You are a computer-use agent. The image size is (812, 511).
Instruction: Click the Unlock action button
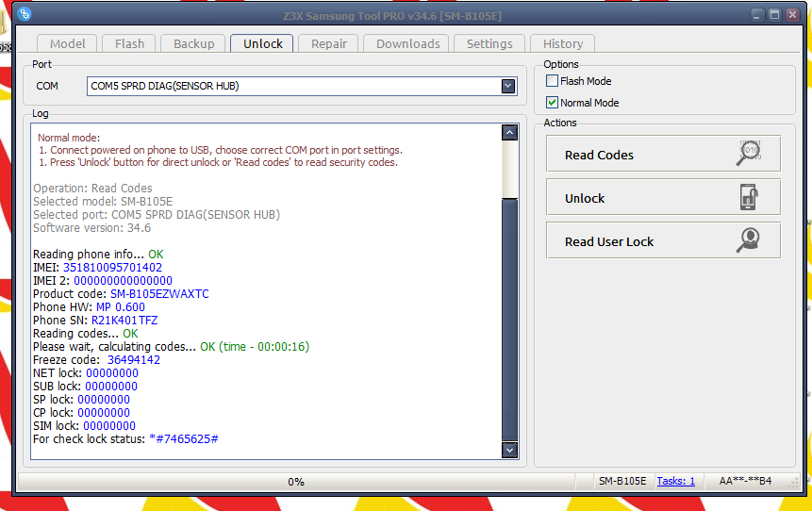(663, 197)
